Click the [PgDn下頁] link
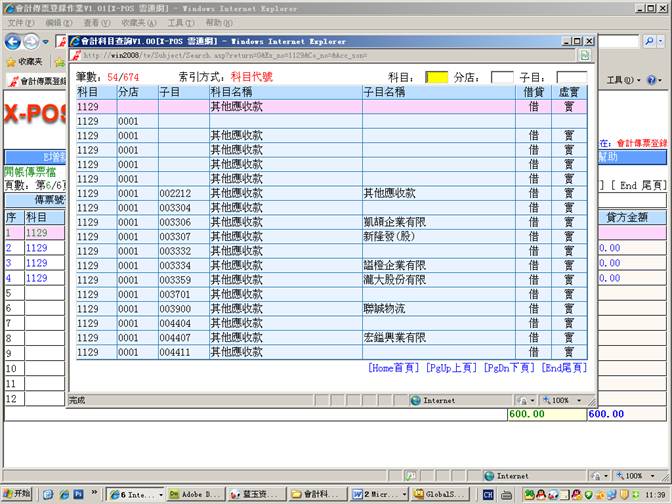The height and width of the screenshot is (504, 672). tap(509, 369)
